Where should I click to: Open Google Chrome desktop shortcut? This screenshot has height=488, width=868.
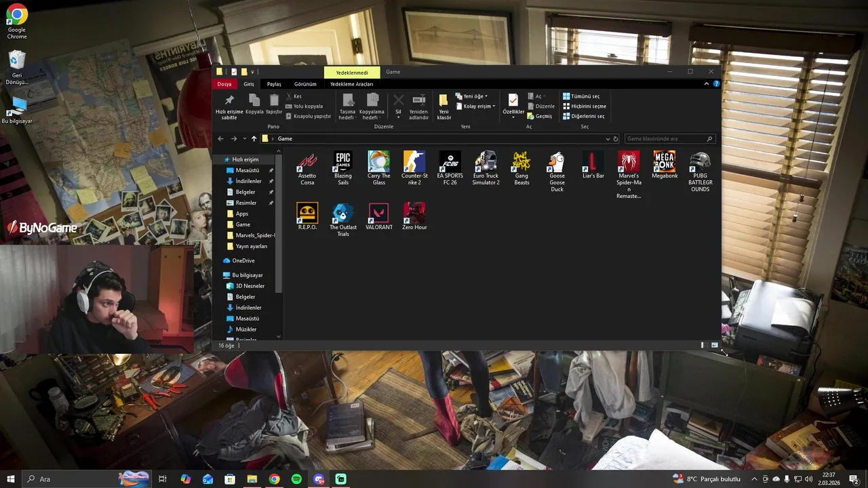click(17, 22)
